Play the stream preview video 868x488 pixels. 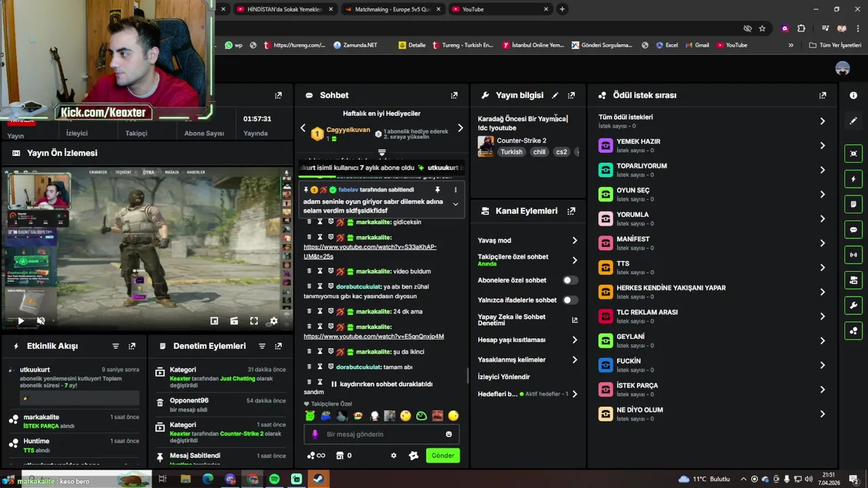coord(20,321)
